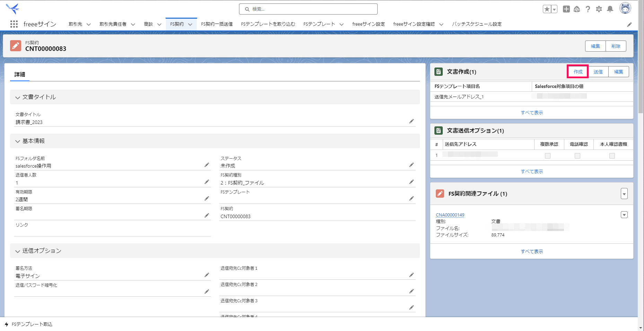Expand the FS契約 tab dropdown chevron

pos(190,24)
